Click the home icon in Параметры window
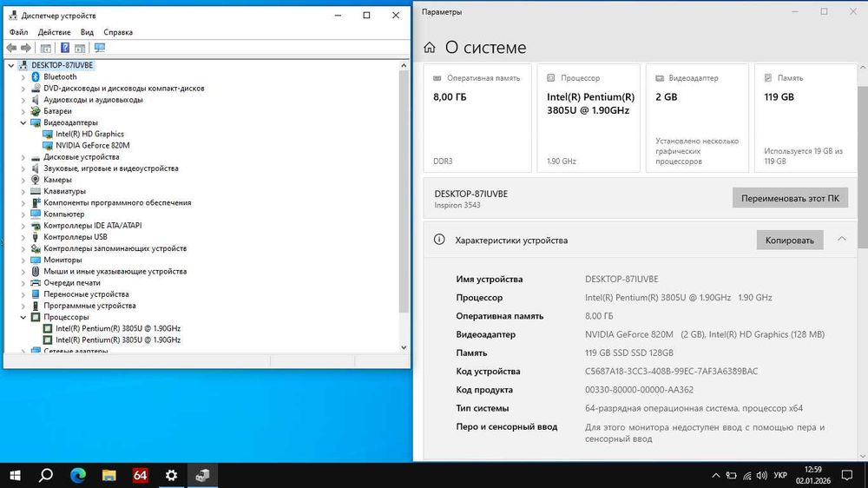868x488 pixels. pos(430,48)
